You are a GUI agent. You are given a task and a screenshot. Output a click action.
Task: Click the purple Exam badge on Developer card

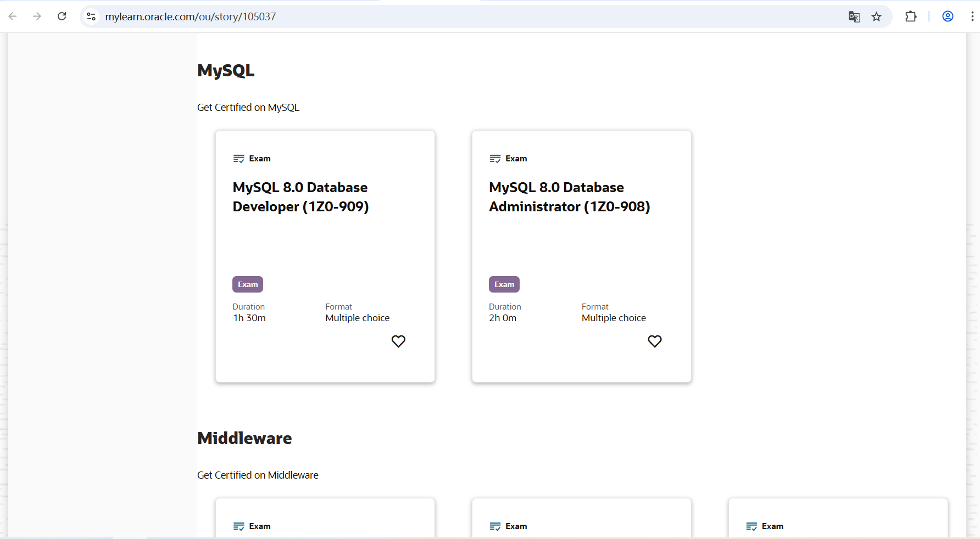pos(248,284)
